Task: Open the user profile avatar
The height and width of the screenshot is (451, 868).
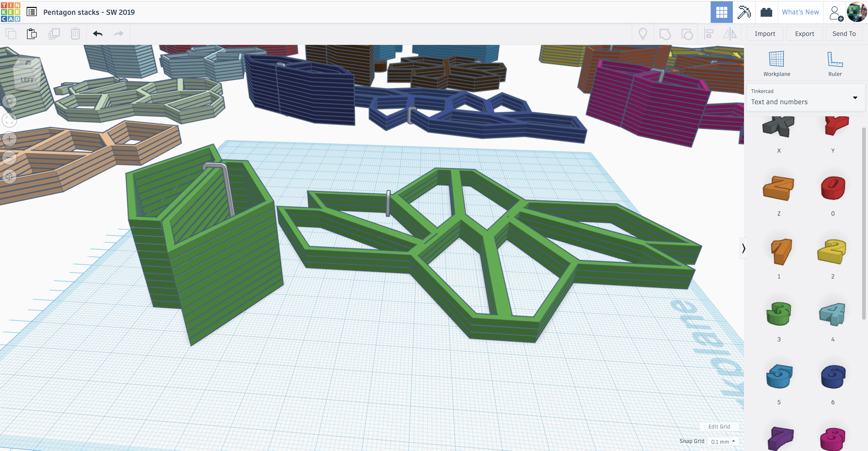Action: [x=857, y=12]
